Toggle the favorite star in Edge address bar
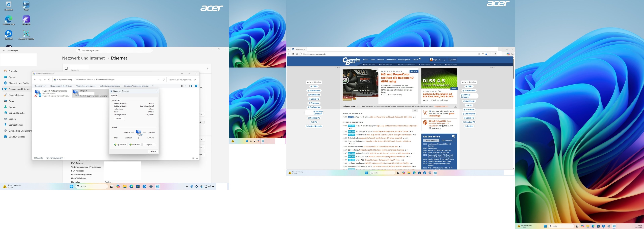Image resolution: width=644 pixels, height=229 pixels. [x=486, y=54]
